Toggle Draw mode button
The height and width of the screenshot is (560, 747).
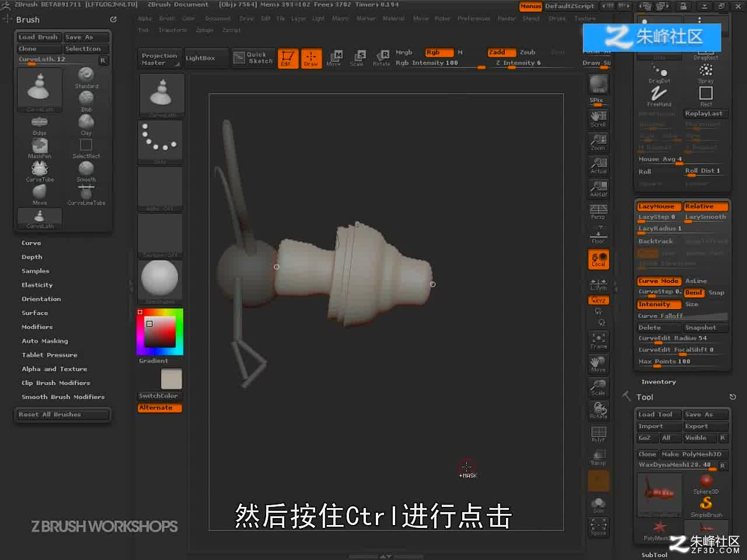310,58
